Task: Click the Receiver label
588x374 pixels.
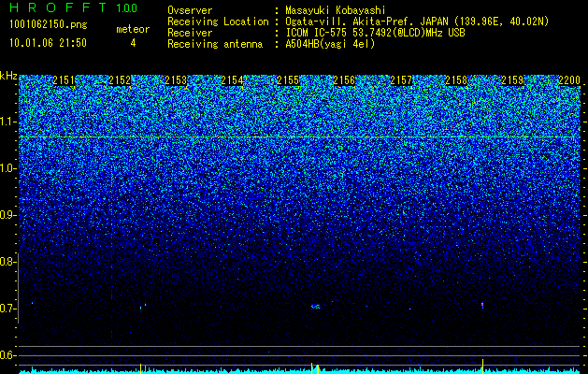Action: 190,33
